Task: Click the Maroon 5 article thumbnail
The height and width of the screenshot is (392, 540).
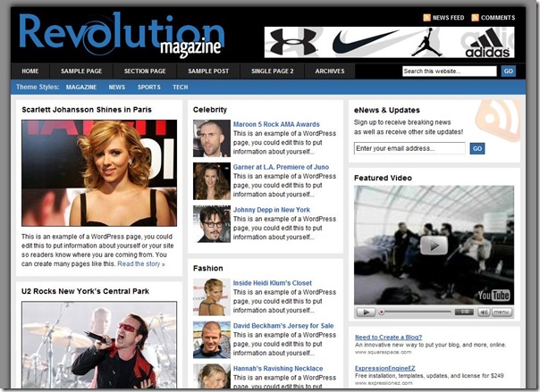Action: (x=212, y=138)
